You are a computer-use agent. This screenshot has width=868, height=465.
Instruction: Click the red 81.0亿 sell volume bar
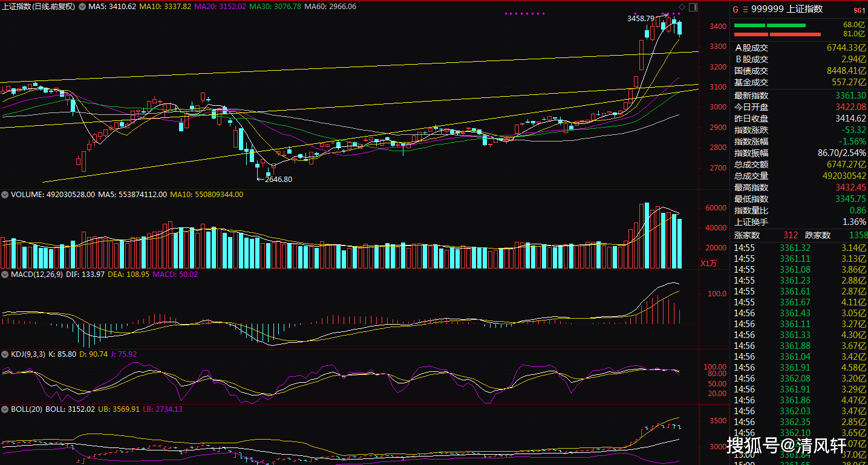[x=777, y=34]
